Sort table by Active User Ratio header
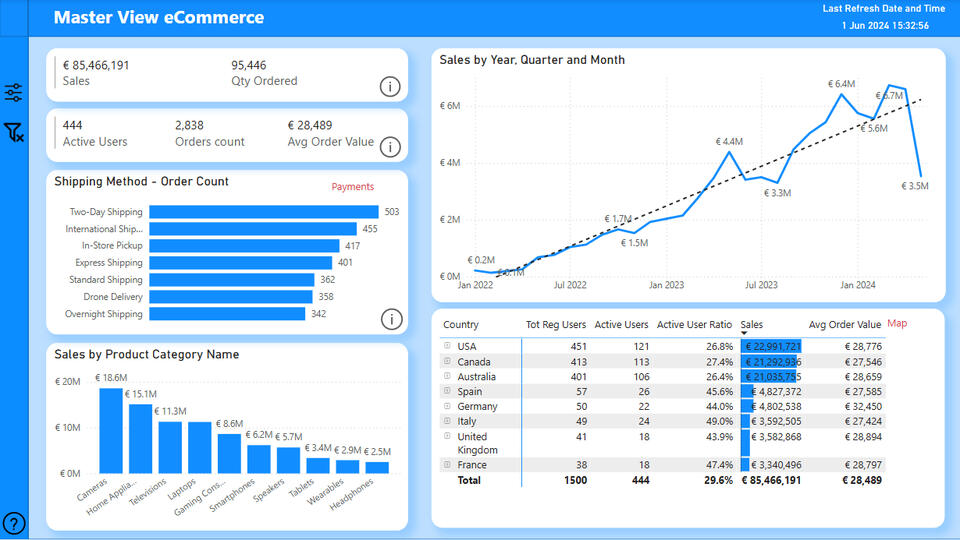The width and height of the screenshot is (960, 540). (x=694, y=325)
